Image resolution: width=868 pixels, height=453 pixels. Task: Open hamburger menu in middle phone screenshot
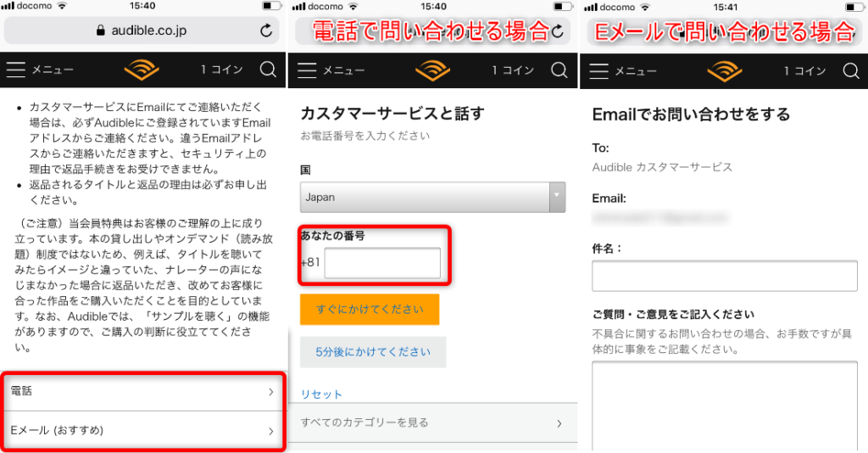coord(307,70)
